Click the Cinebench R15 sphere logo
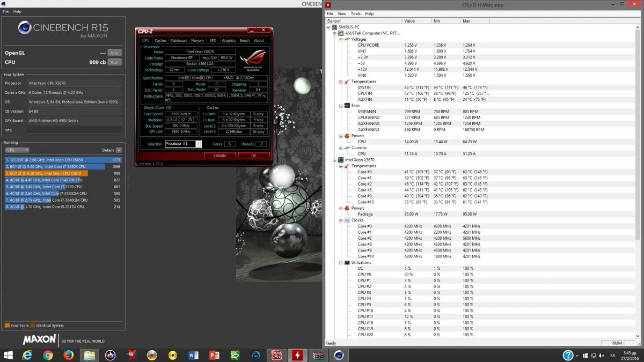644x362 pixels. pos(25,27)
